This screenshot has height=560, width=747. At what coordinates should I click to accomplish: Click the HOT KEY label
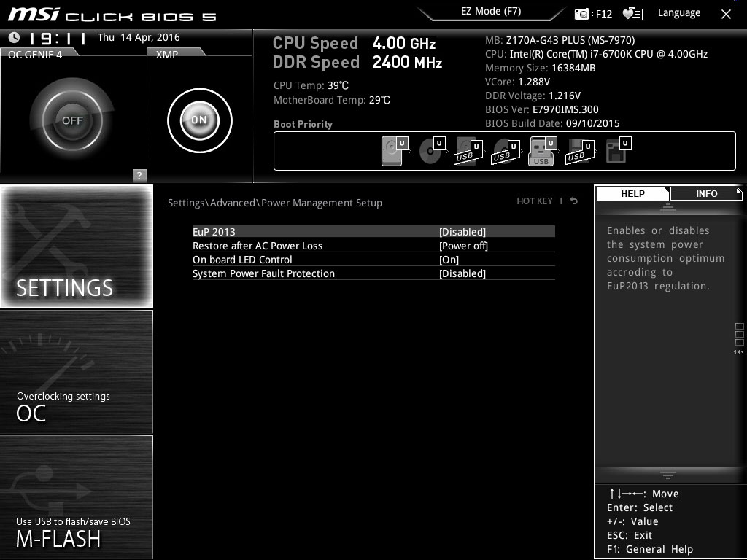(x=535, y=201)
